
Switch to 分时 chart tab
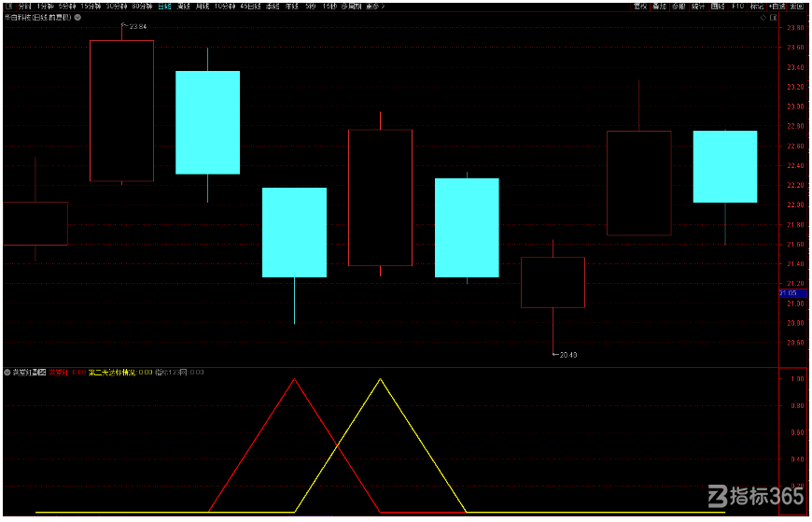[x=24, y=7]
